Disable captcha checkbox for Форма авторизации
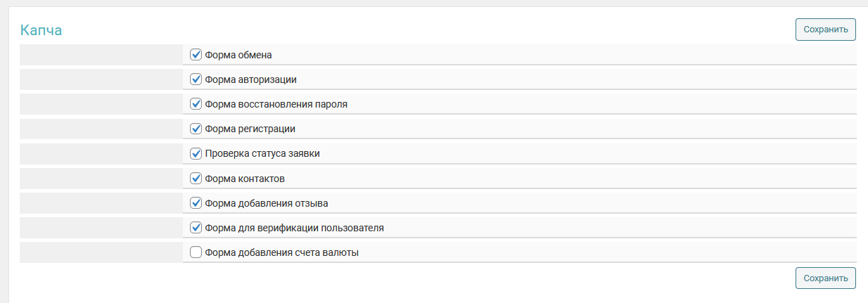Image resolution: width=868 pixels, height=303 pixels. pos(196,79)
